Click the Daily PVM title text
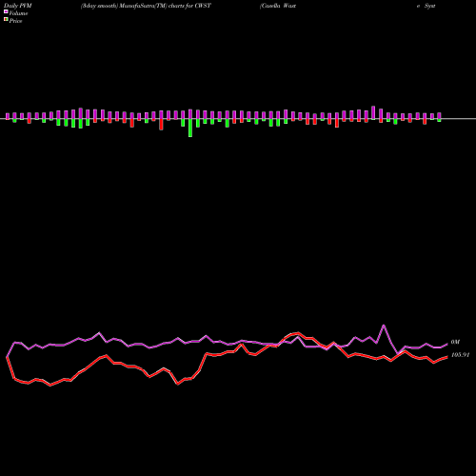The image size is (476, 476). tap(18, 6)
